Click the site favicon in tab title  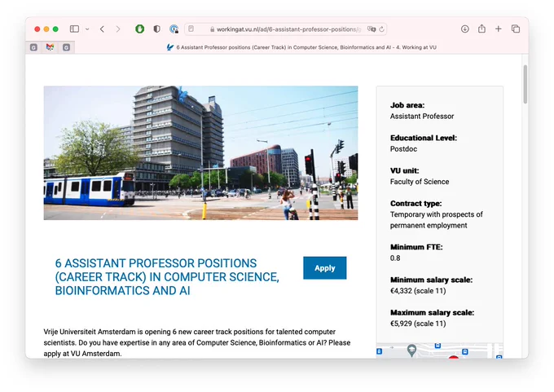tap(170, 47)
